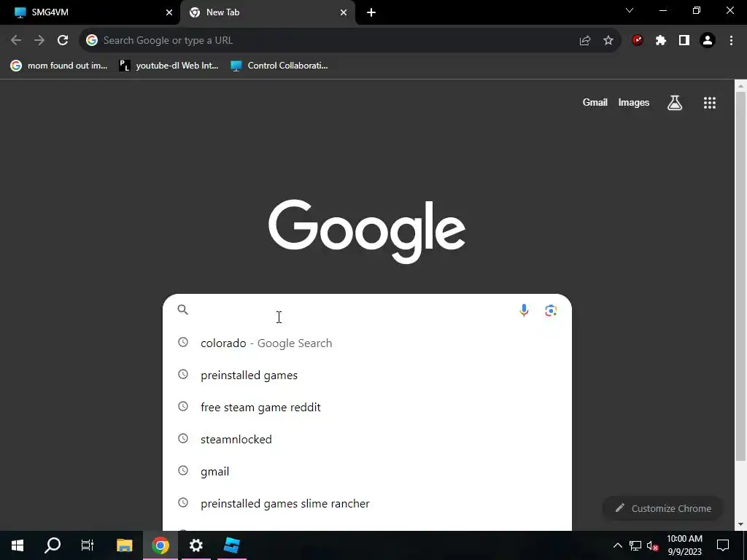This screenshot has width=747, height=560.
Task: Open Gmail link
Action: tap(595, 102)
